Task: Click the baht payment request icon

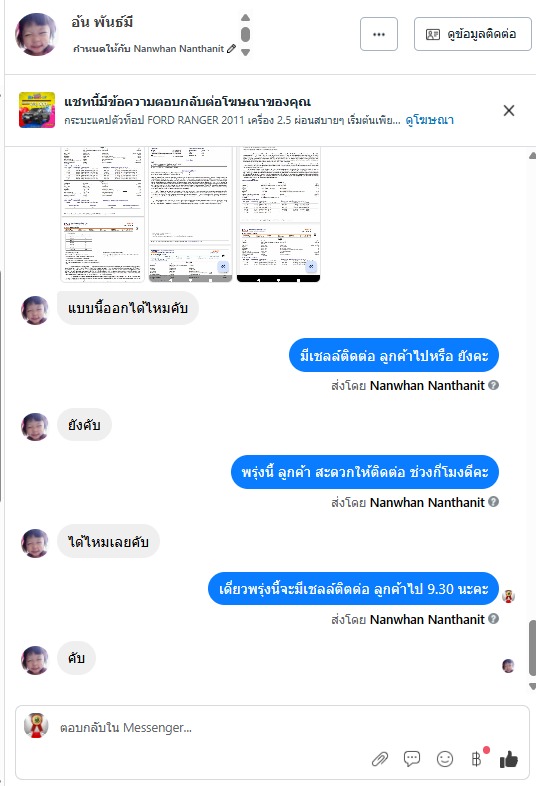Action: (476, 759)
